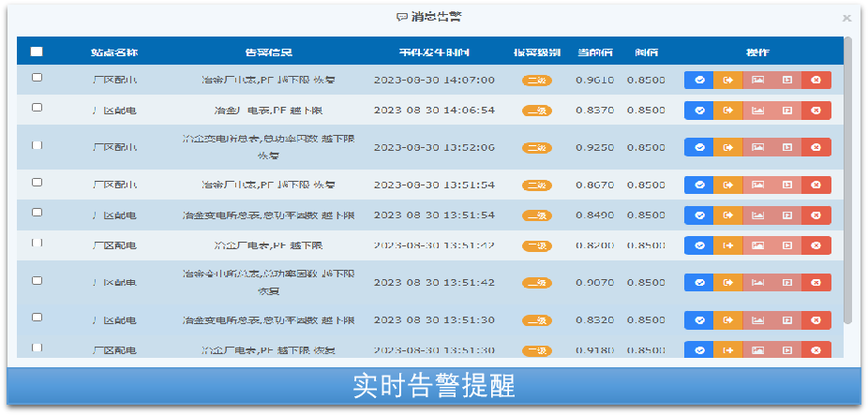Click orange forward icon for 0.8370 alarm row
The height and width of the screenshot is (415, 868).
[x=728, y=111]
